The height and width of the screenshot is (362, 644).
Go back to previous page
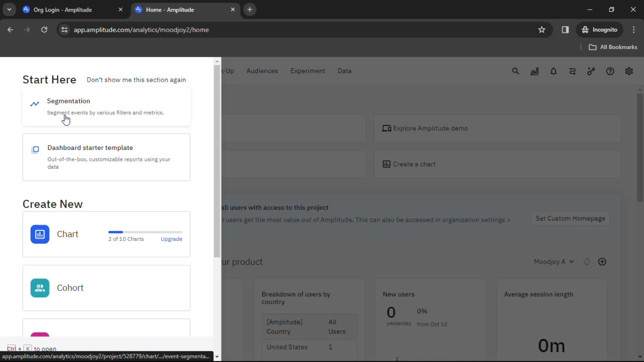[10, 30]
